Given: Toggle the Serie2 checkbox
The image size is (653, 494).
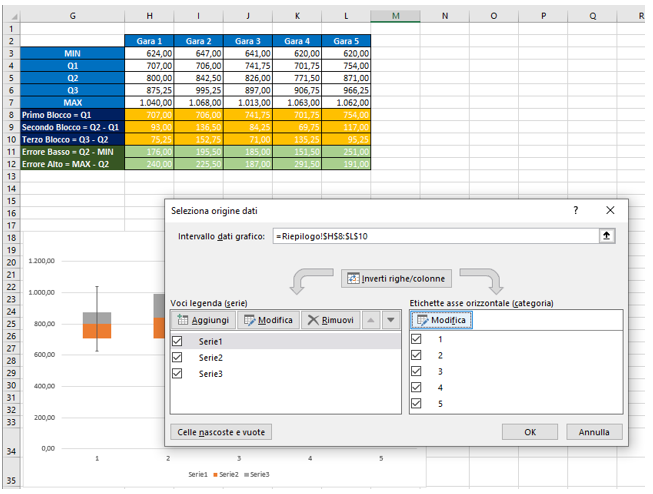Looking at the screenshot, I should pyautogui.click(x=178, y=357).
